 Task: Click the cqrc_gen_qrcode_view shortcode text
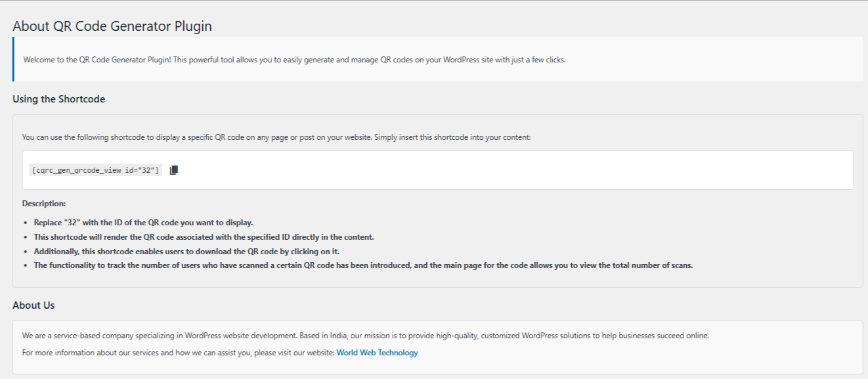(95, 170)
